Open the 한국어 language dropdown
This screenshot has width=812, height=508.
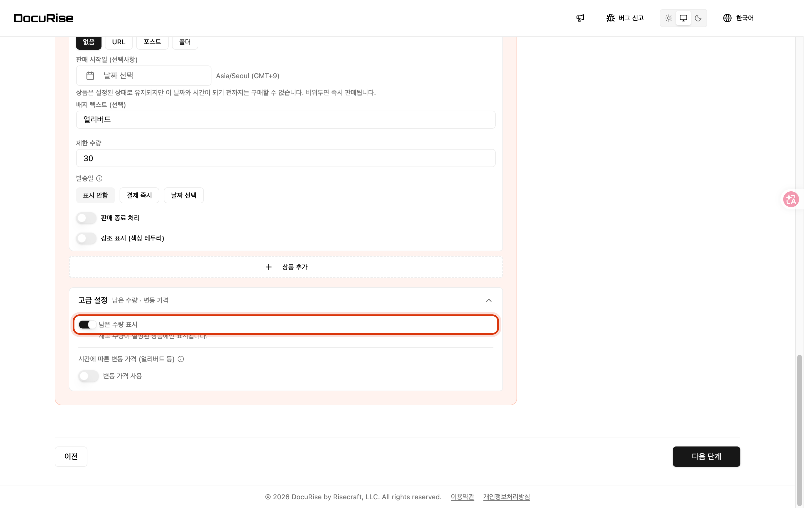[738, 18]
